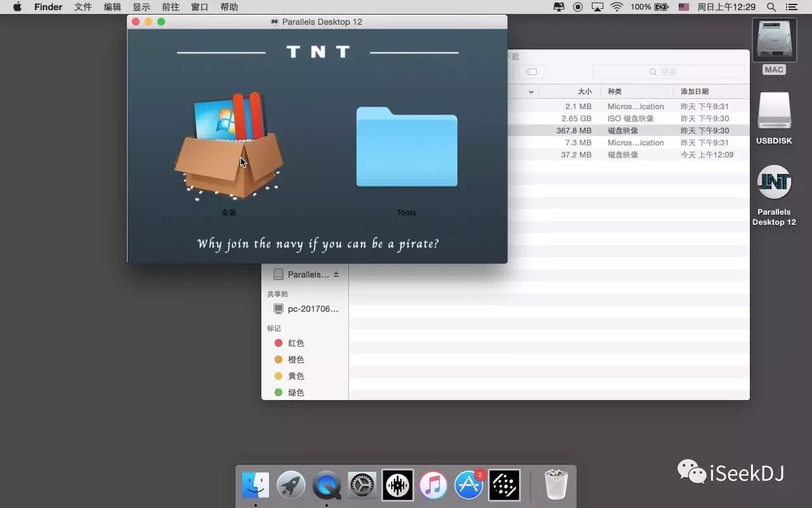Image resolution: width=812 pixels, height=508 pixels.
Task: Select the USBDISK drive desktop icon
Action: pyautogui.click(x=774, y=112)
